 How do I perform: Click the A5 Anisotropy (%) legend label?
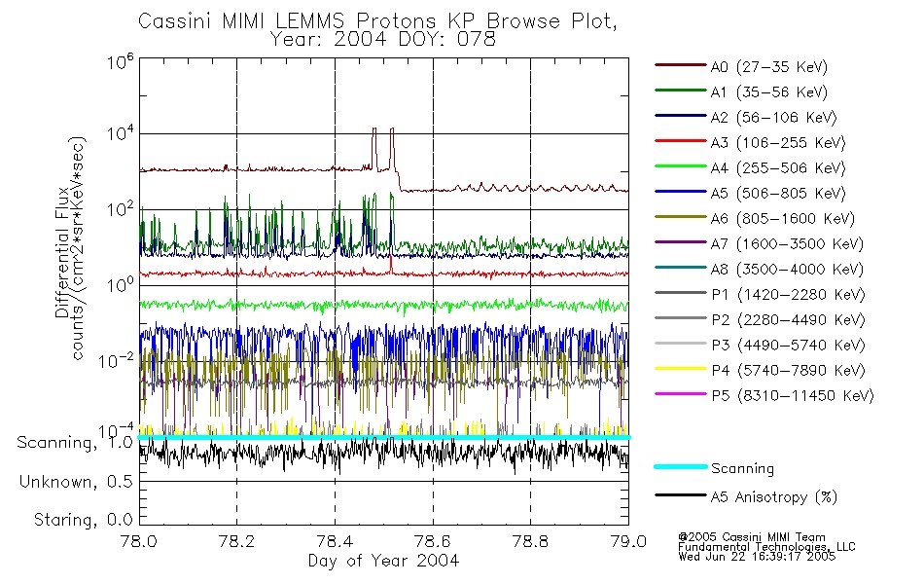tap(774, 498)
